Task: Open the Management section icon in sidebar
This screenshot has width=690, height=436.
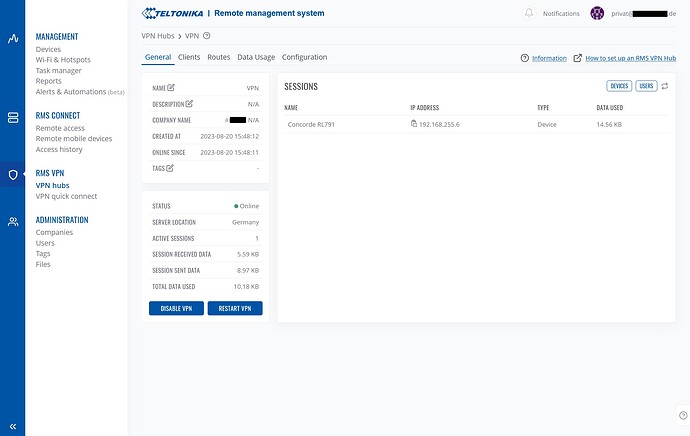Action: tap(13, 39)
